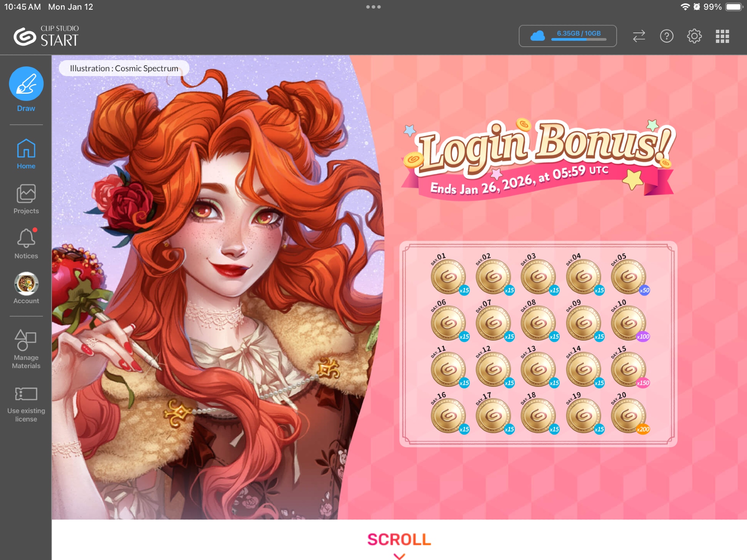This screenshot has height=560, width=747.
Task: Click the Day 10 x100 coin
Action: [x=628, y=323]
